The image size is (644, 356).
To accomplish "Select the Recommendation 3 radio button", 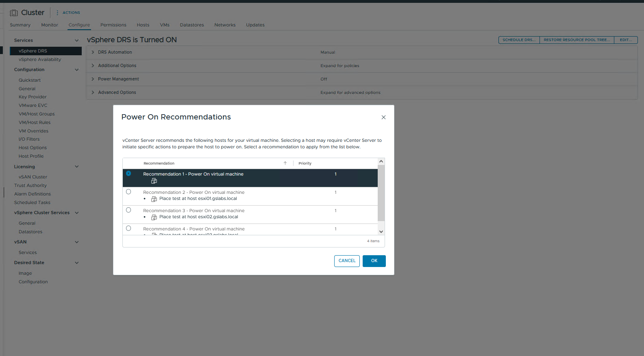I will (128, 210).
